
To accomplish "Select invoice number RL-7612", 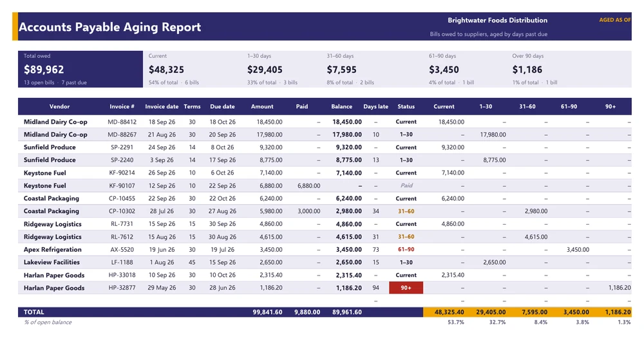I will click(x=122, y=237).
